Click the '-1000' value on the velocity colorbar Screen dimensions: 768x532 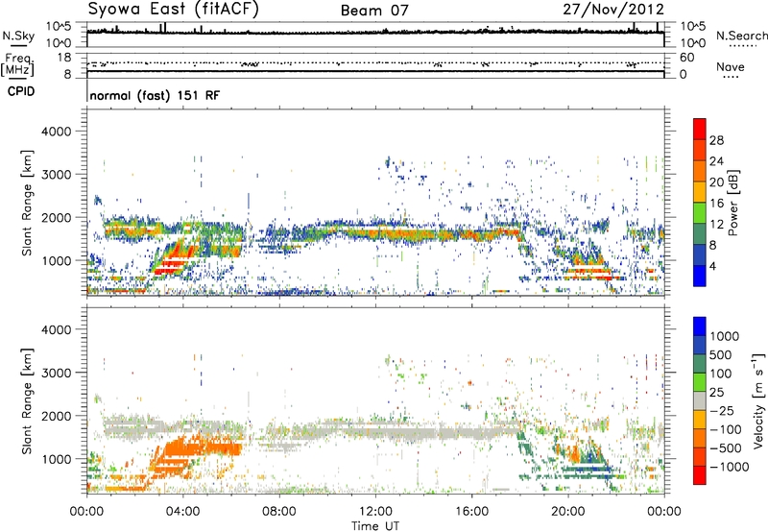730,467
